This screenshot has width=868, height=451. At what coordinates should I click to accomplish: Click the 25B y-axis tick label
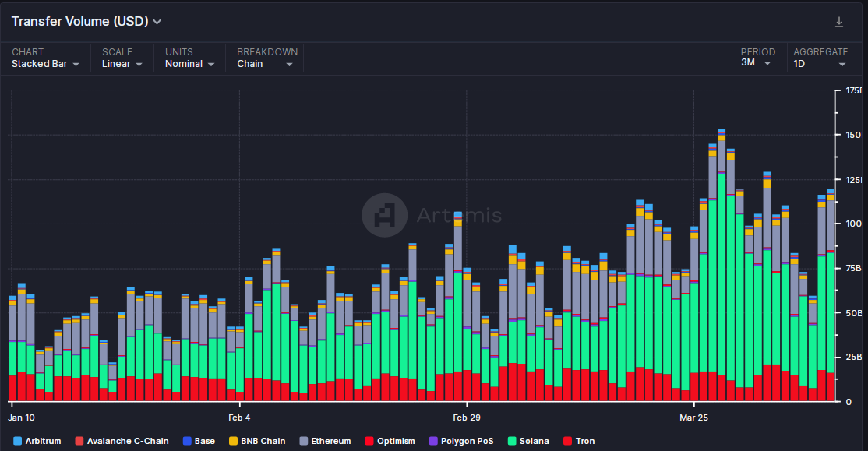pos(853,357)
